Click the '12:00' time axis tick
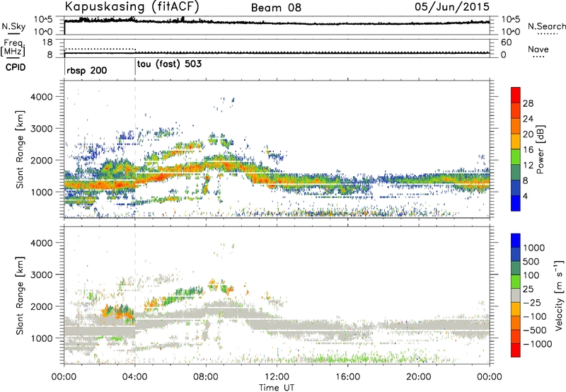Viewport: 566px width, 392px height. point(277,377)
